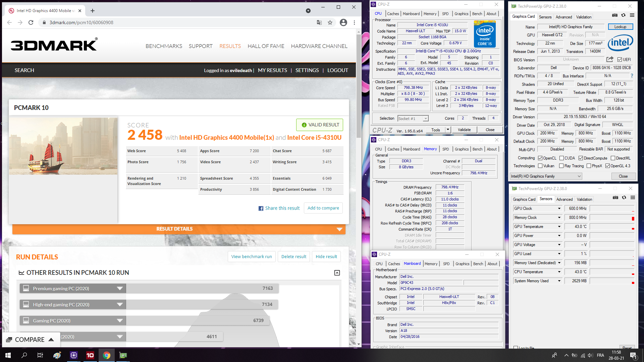Toggle the OpenCL checkbox

point(540,158)
